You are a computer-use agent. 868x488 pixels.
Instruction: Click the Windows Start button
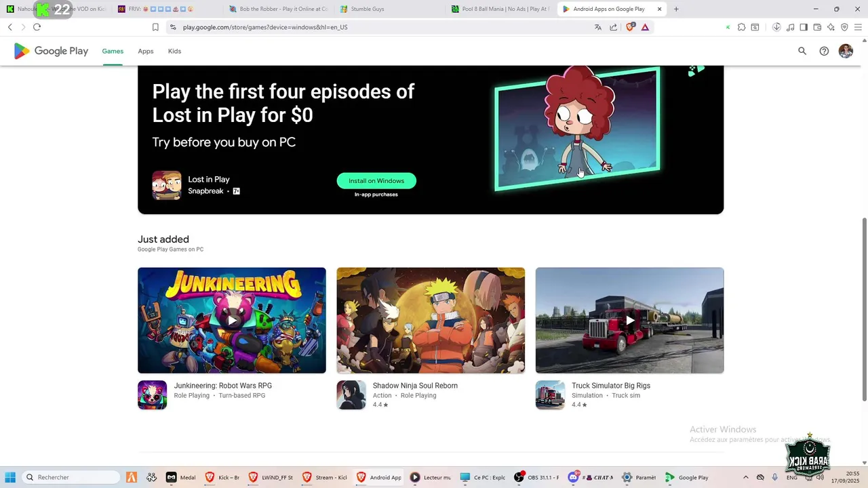point(10,477)
